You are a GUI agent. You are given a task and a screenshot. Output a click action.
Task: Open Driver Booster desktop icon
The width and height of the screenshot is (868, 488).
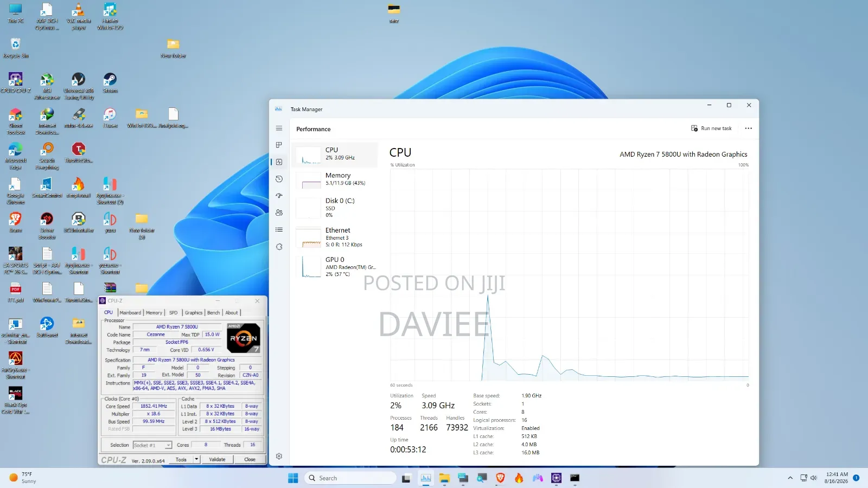point(47,226)
